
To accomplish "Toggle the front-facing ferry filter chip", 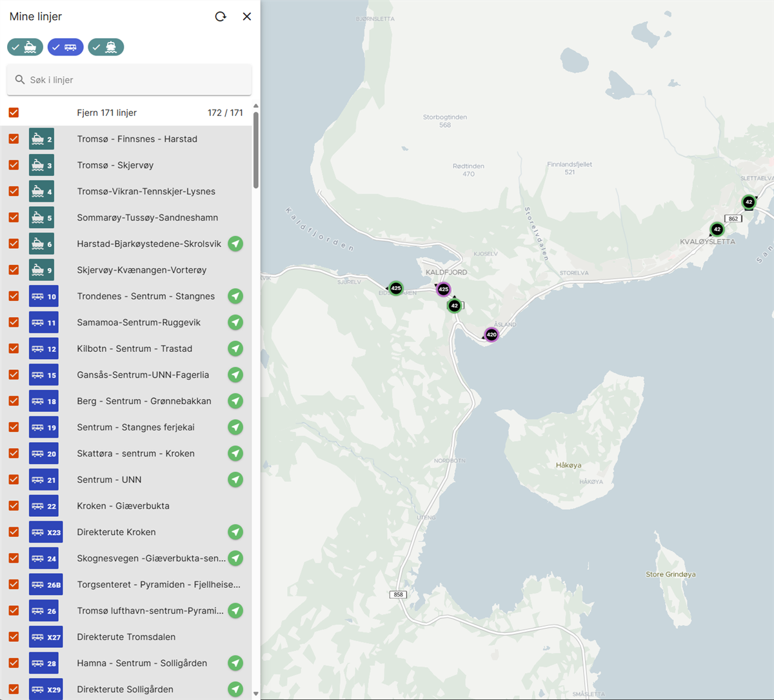I will click(x=106, y=47).
